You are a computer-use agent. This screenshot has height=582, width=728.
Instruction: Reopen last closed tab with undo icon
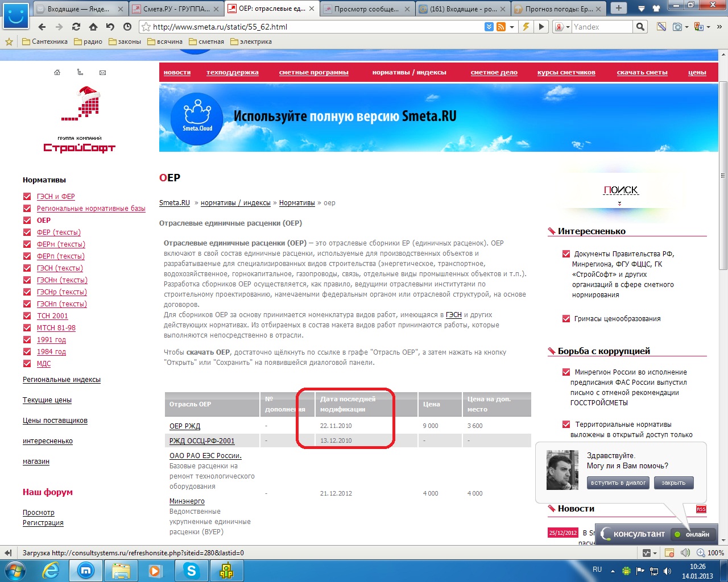[x=110, y=27]
